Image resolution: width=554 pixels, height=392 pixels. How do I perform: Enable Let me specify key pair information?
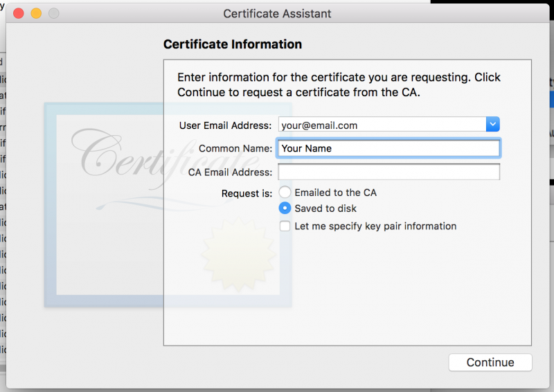[x=285, y=226]
